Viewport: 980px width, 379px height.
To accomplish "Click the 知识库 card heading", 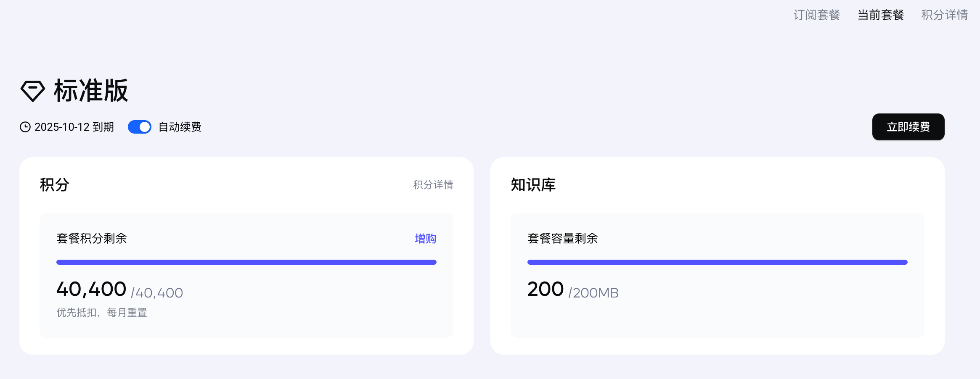I will click(x=533, y=185).
